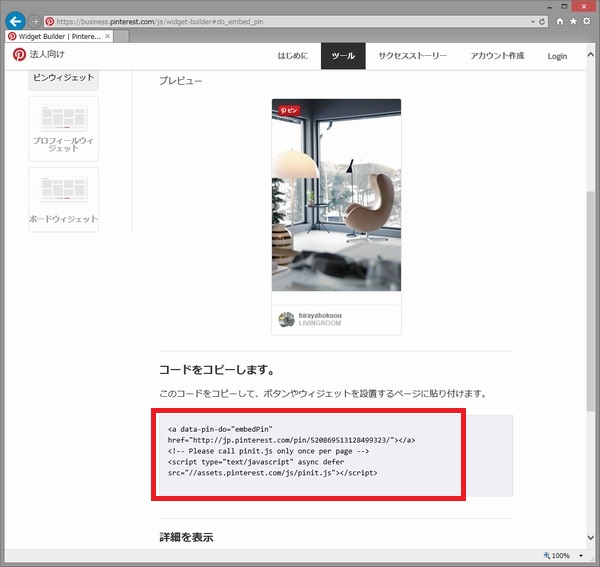Select the ツール navigation tab
600x567 pixels.
pos(343,56)
